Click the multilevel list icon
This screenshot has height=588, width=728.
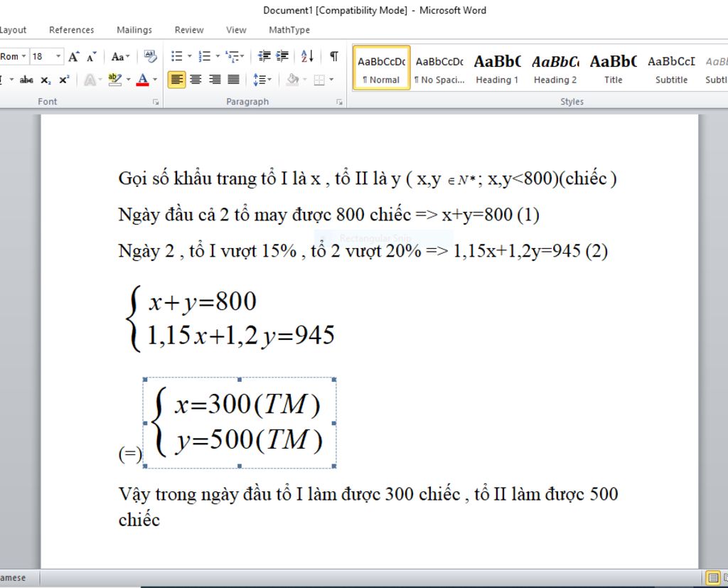point(232,56)
